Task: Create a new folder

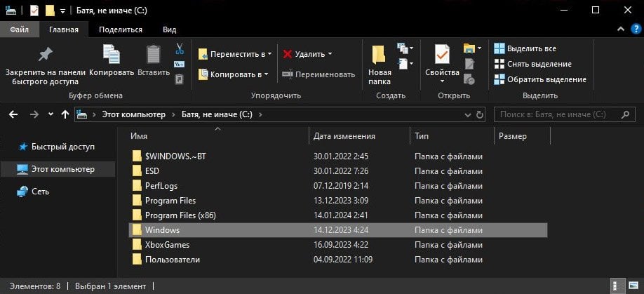Action: 379,65
